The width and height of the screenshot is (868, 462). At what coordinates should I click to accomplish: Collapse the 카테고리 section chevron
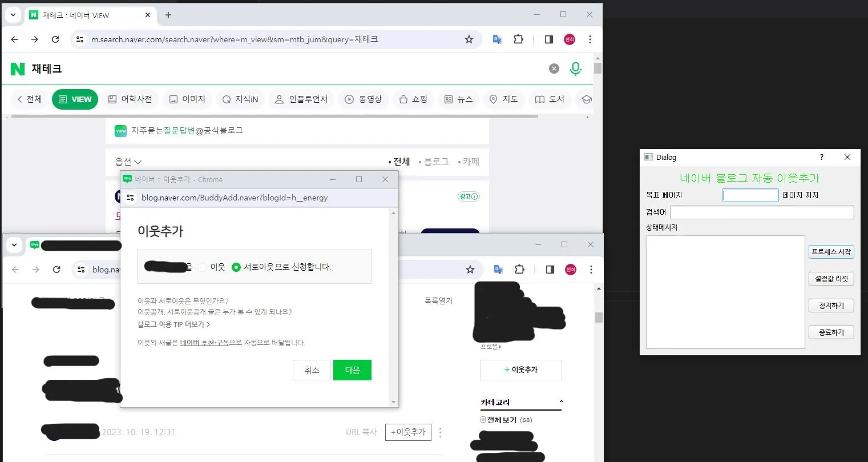click(x=561, y=401)
